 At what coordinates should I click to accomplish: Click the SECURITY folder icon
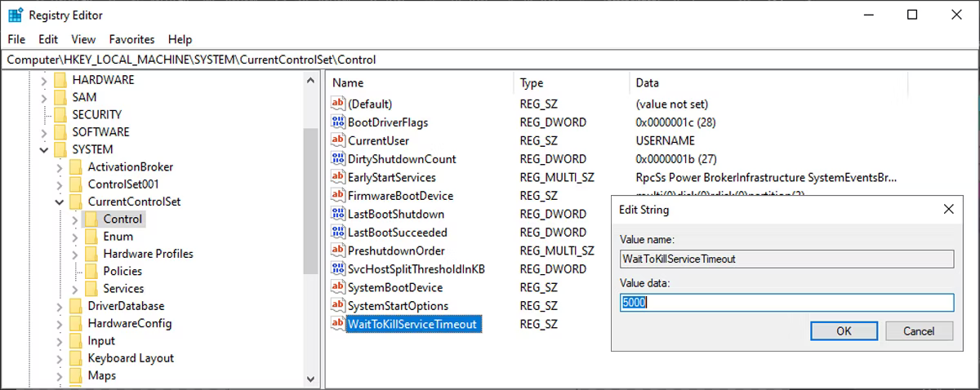tap(60, 115)
